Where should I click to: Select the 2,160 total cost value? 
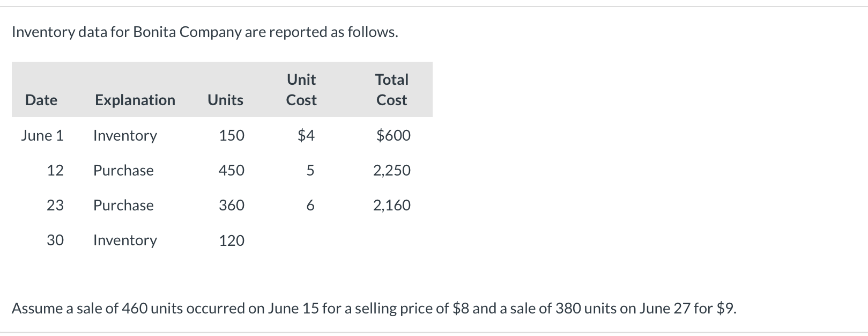tap(392, 205)
